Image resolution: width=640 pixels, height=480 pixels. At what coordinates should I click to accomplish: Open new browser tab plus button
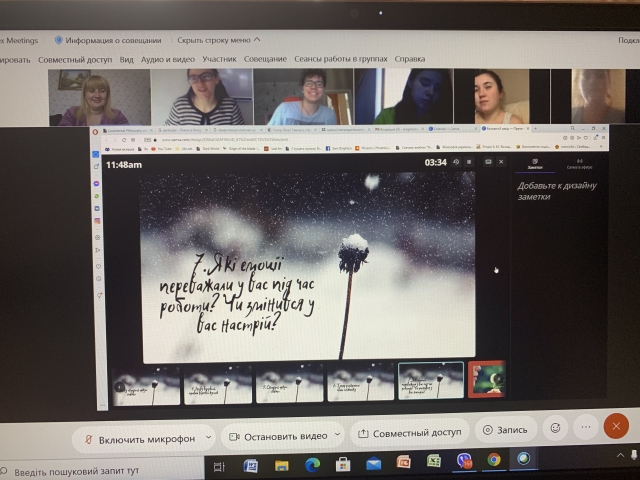[535, 128]
